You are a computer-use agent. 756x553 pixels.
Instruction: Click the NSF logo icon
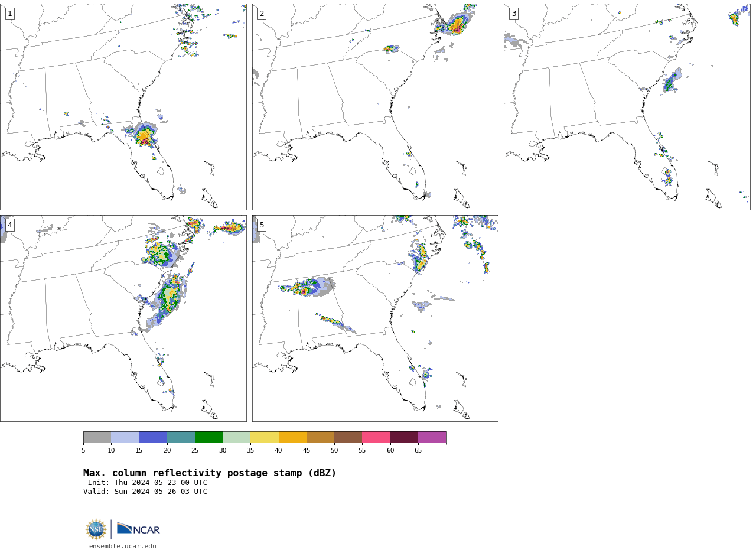coord(96,529)
